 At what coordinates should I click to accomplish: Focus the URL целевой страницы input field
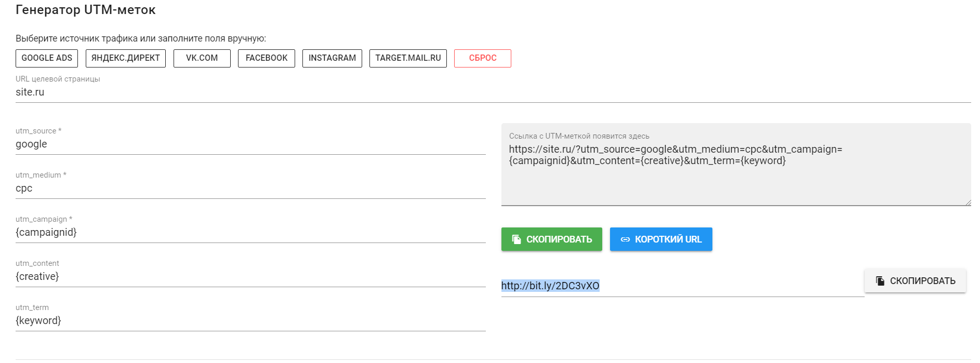(493, 92)
